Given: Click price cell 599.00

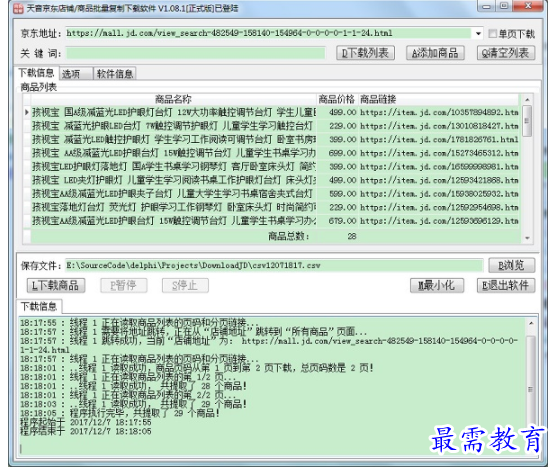Looking at the screenshot, I should (337, 194).
